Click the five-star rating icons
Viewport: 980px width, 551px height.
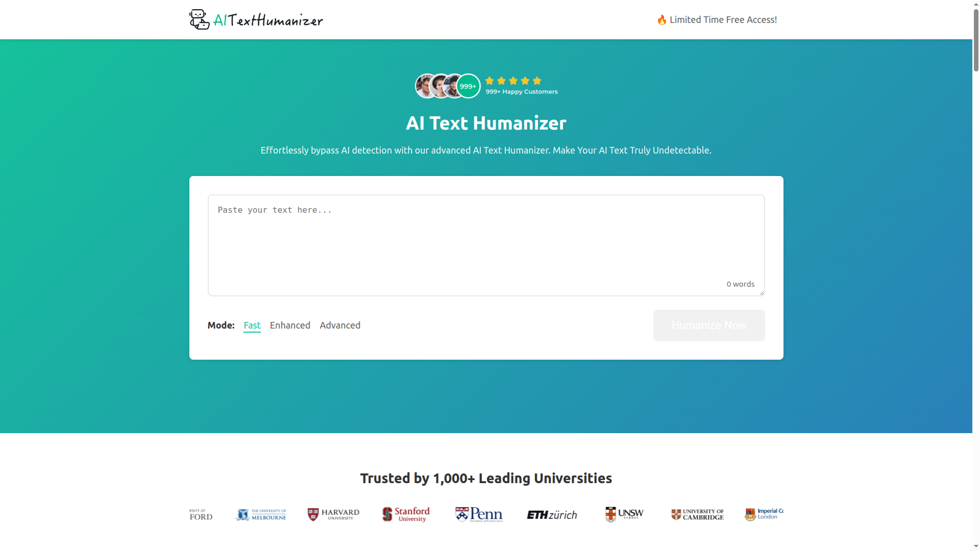[513, 81]
